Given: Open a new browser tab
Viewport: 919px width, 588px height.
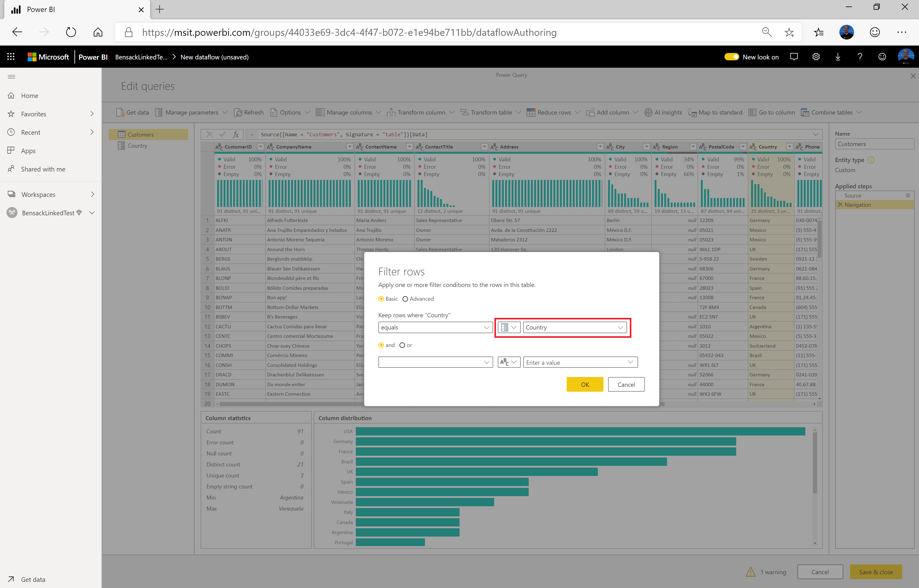Looking at the screenshot, I should 160,9.
